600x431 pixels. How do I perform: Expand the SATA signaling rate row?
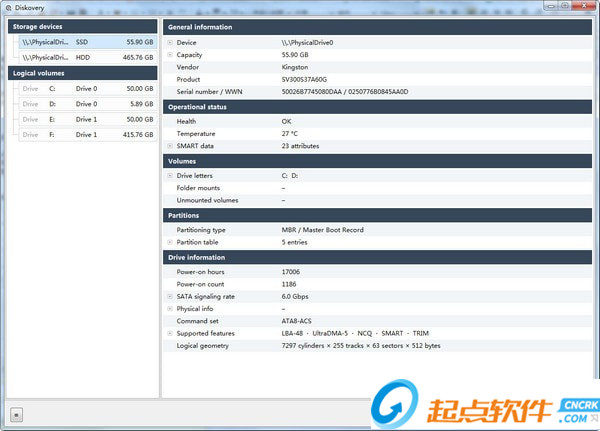pos(170,296)
